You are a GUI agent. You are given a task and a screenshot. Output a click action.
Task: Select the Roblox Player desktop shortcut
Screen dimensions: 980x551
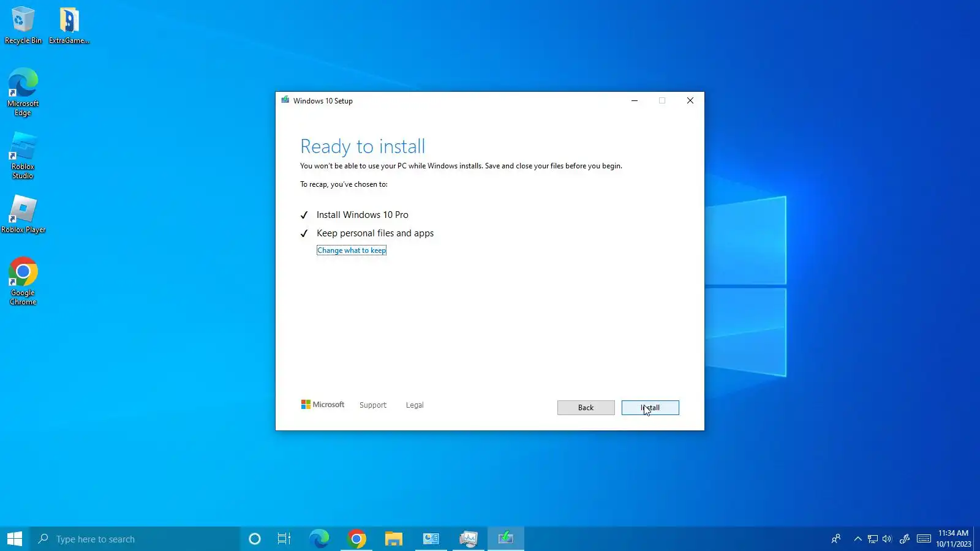coord(23,214)
